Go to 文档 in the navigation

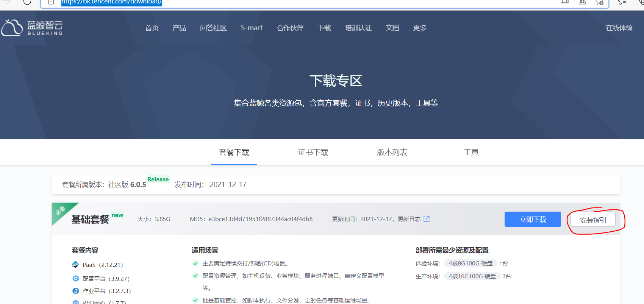tap(392, 28)
